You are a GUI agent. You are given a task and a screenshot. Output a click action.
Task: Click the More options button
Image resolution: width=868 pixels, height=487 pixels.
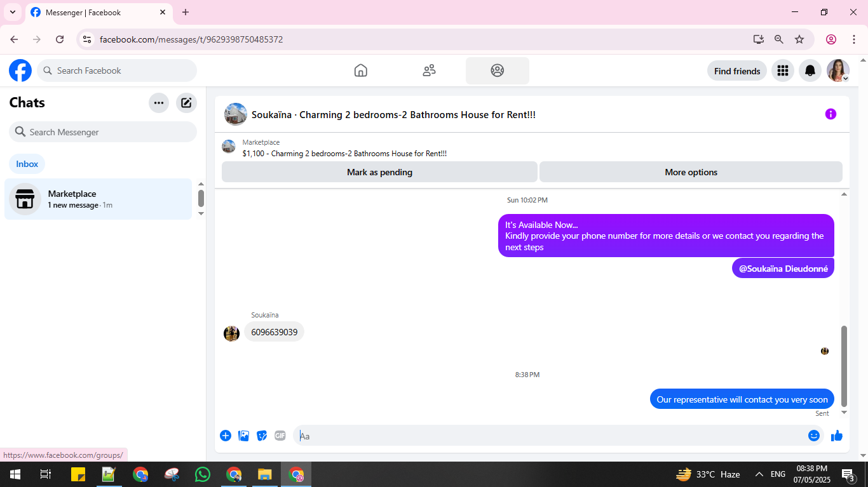point(691,172)
